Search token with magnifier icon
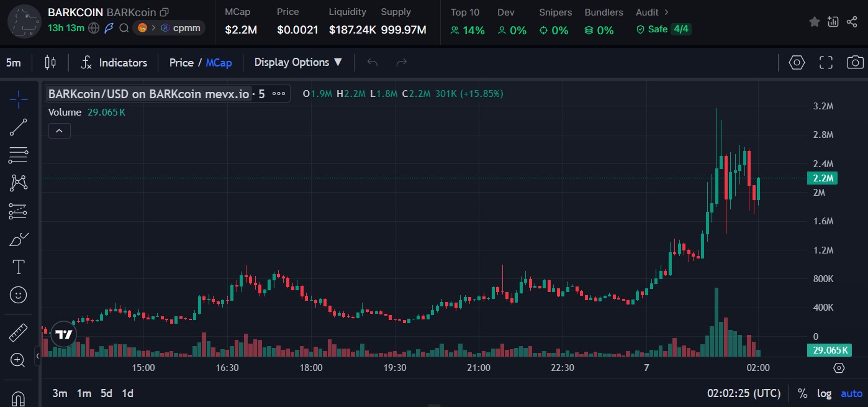The height and width of the screenshot is (407, 868). 124,28
